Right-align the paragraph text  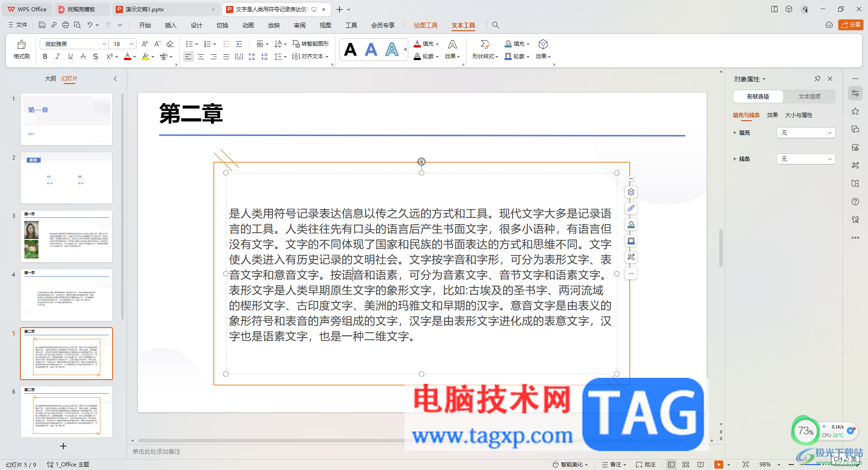pos(213,56)
